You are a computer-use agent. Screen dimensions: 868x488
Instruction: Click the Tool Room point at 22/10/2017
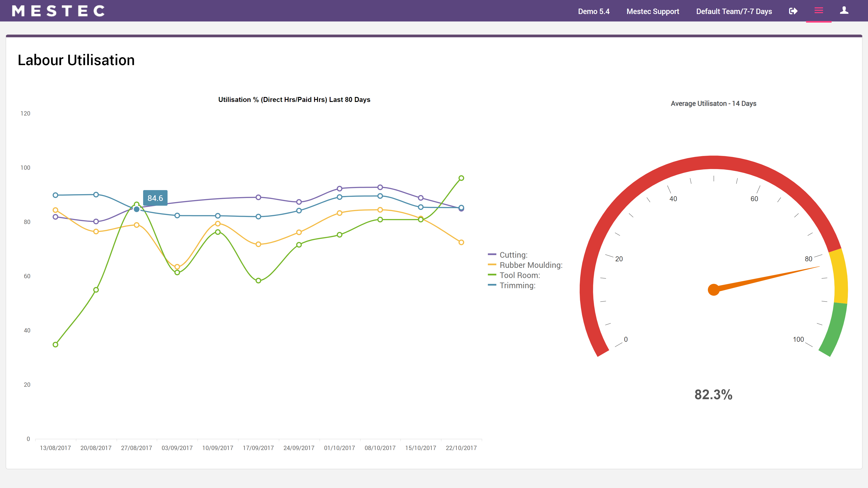(461, 178)
